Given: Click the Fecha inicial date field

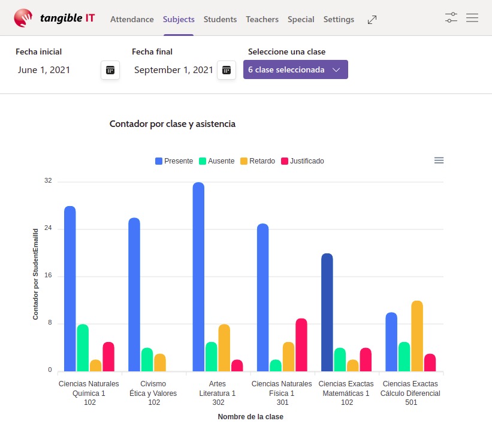Looking at the screenshot, I should click(54, 70).
